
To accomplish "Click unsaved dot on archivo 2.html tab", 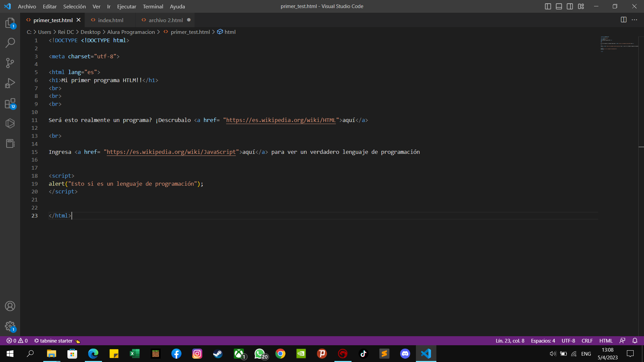I will [189, 20].
